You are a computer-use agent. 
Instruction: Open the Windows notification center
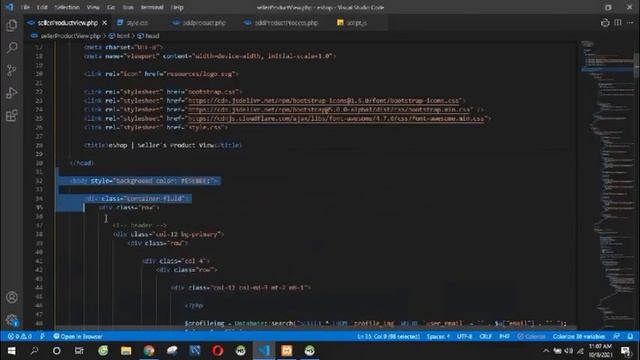(625, 351)
